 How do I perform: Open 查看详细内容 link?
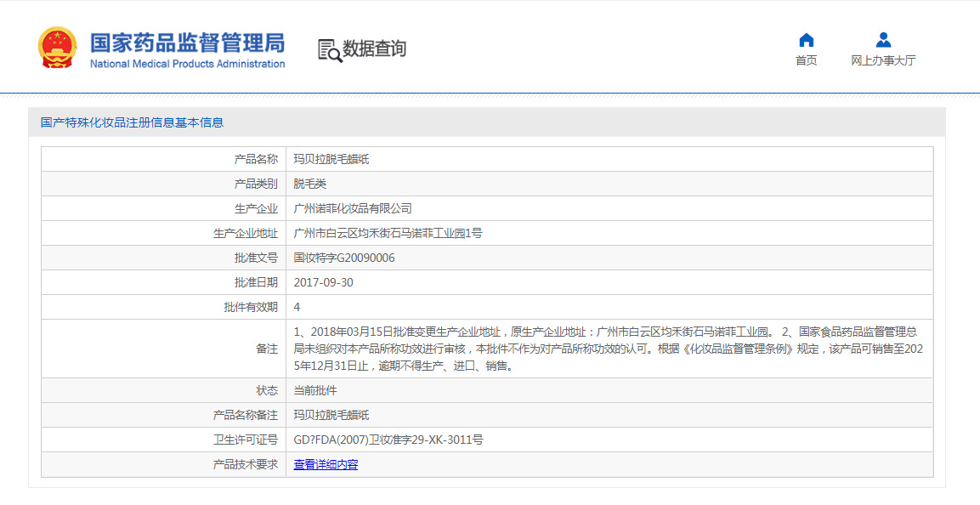point(326,464)
